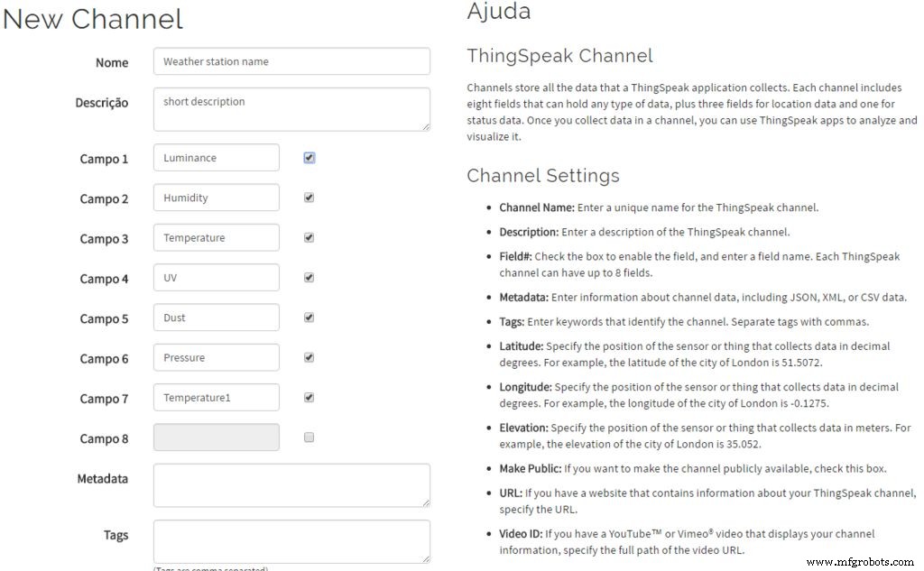Click the greyed-out Campo 8 field
Screen dimensions: 924x571
pyautogui.click(x=217, y=437)
